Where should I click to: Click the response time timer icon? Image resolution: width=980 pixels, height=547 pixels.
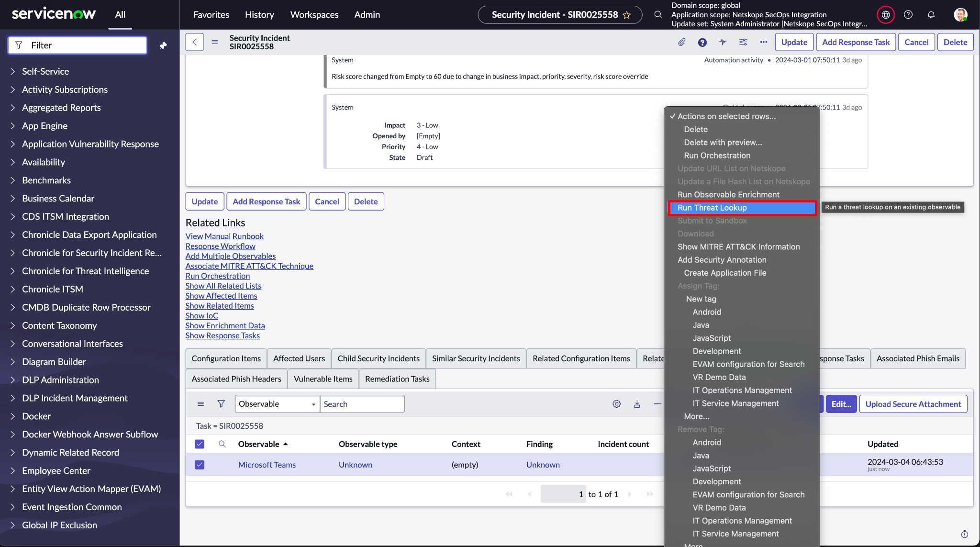point(965,534)
